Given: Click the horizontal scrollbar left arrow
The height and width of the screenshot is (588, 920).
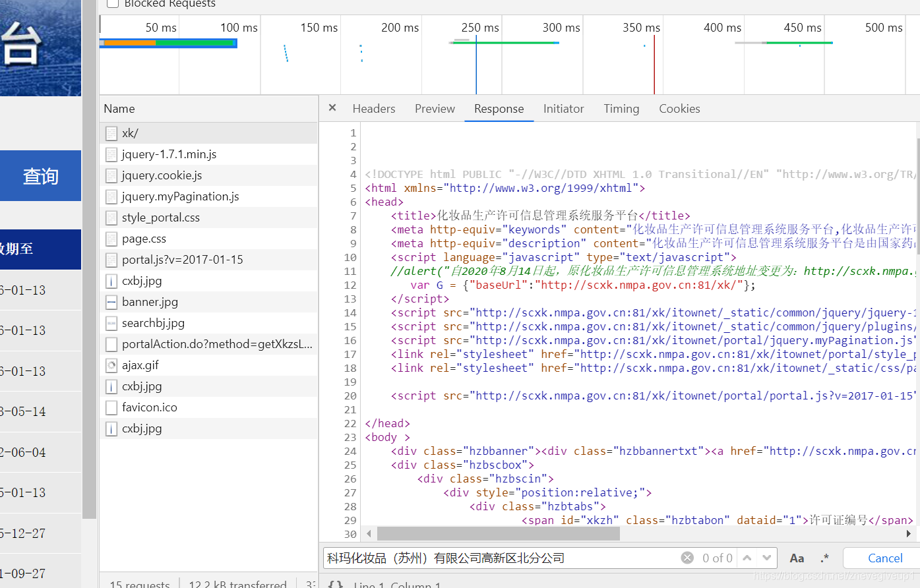Looking at the screenshot, I should 369,533.
